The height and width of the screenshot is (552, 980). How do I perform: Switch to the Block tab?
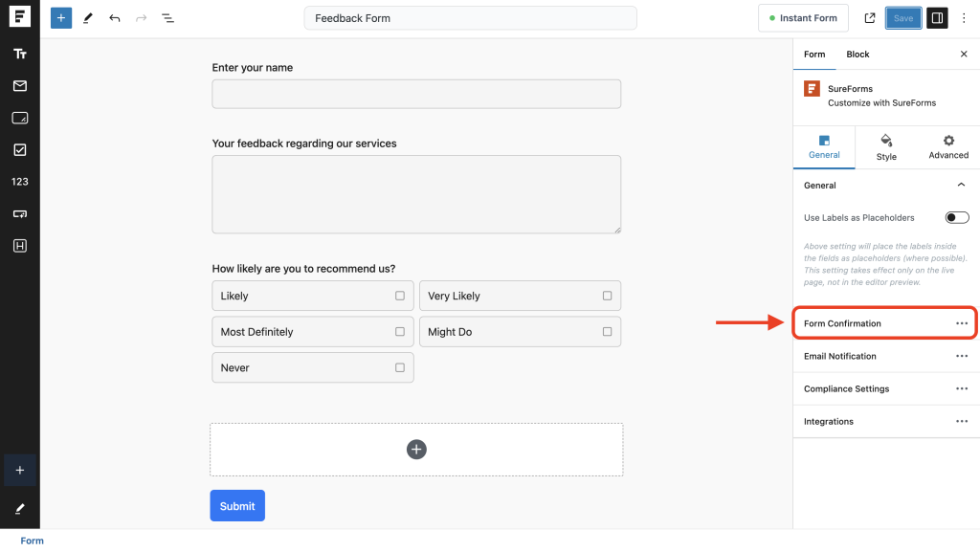(857, 55)
